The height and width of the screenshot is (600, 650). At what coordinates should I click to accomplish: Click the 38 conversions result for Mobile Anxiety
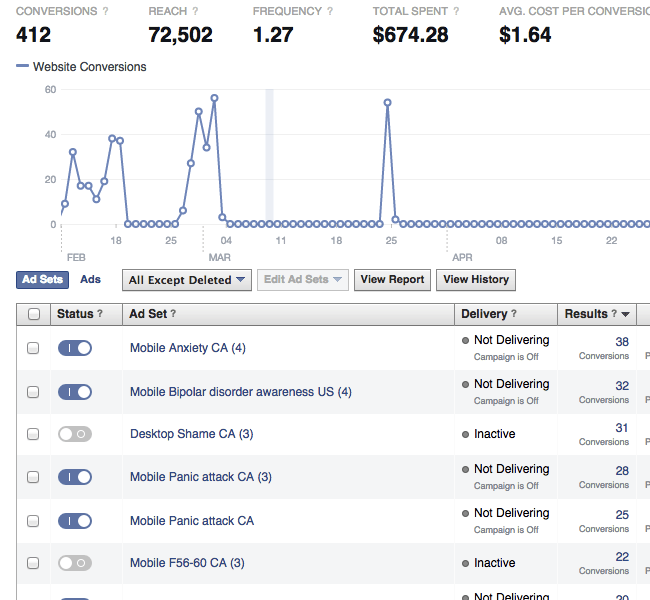(622, 342)
